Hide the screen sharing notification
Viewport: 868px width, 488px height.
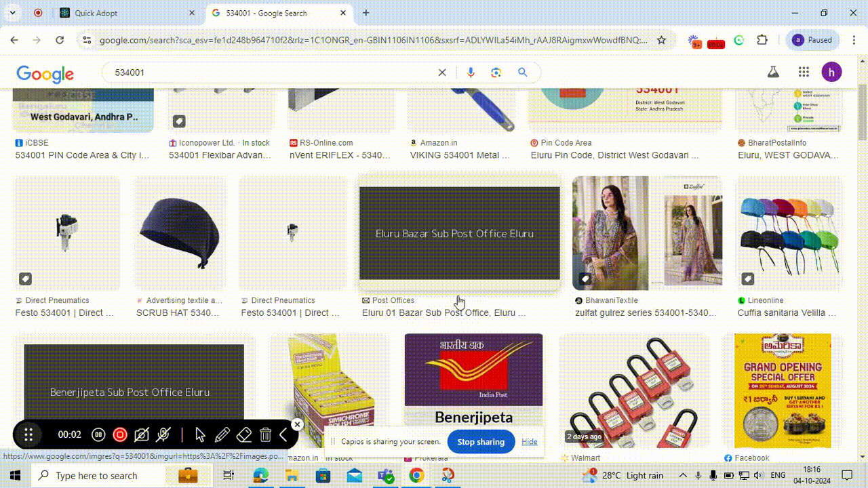[530, 442]
